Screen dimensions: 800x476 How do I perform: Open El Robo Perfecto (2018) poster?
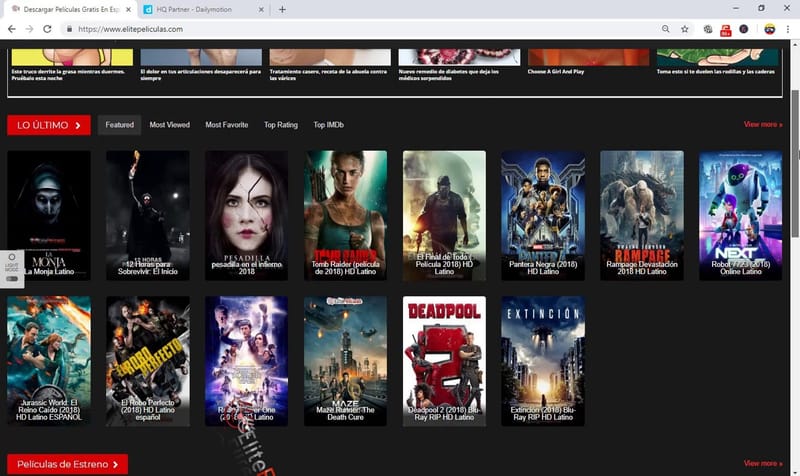click(x=148, y=361)
